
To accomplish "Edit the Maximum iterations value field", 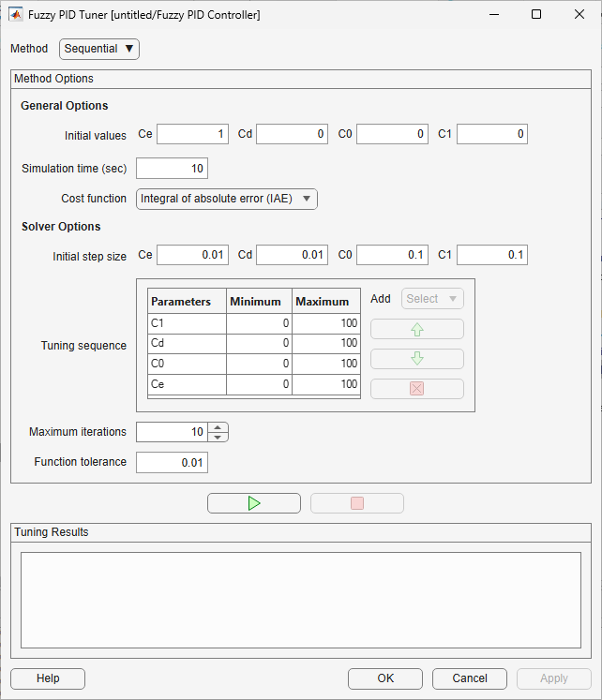I will (172, 432).
